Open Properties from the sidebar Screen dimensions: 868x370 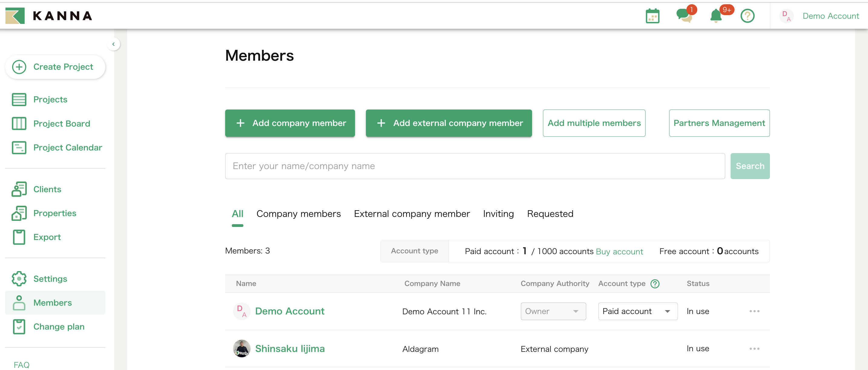point(54,213)
